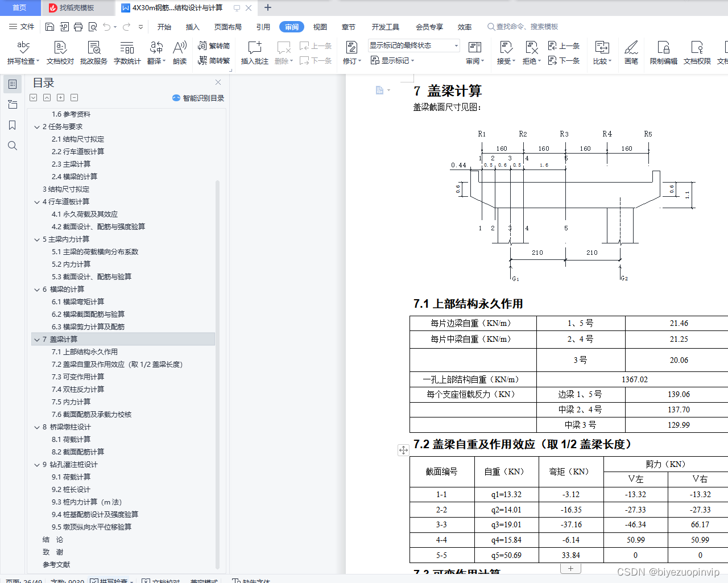Open a new document tab with plus
This screenshot has width=728, height=583.
click(268, 8)
